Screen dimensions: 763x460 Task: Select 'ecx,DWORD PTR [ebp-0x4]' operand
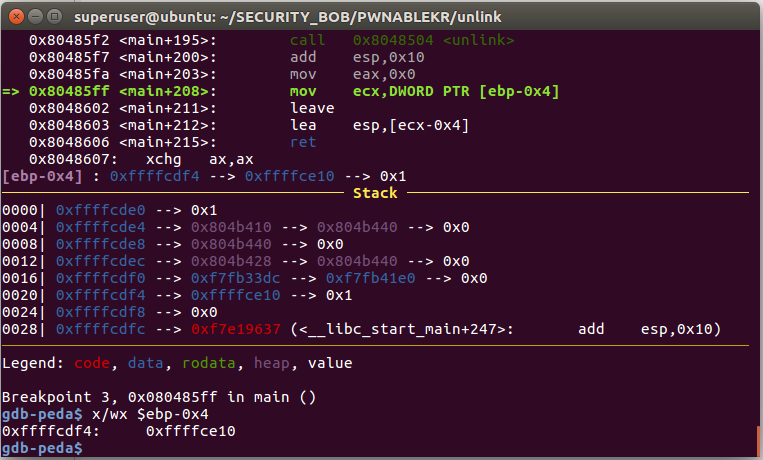tap(456, 91)
